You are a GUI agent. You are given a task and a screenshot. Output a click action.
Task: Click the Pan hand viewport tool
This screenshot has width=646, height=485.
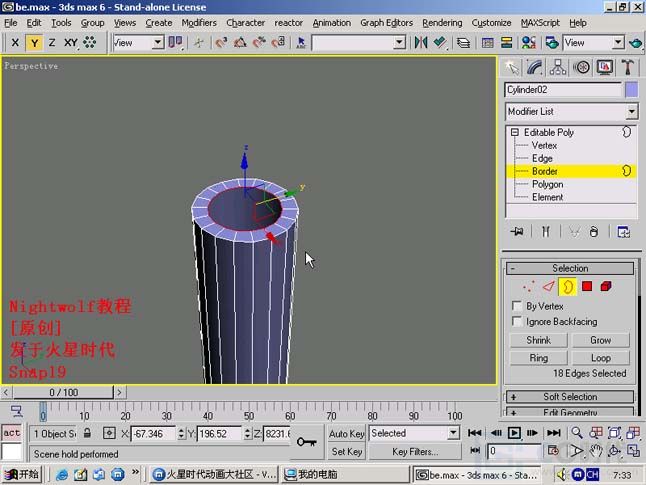(x=595, y=450)
